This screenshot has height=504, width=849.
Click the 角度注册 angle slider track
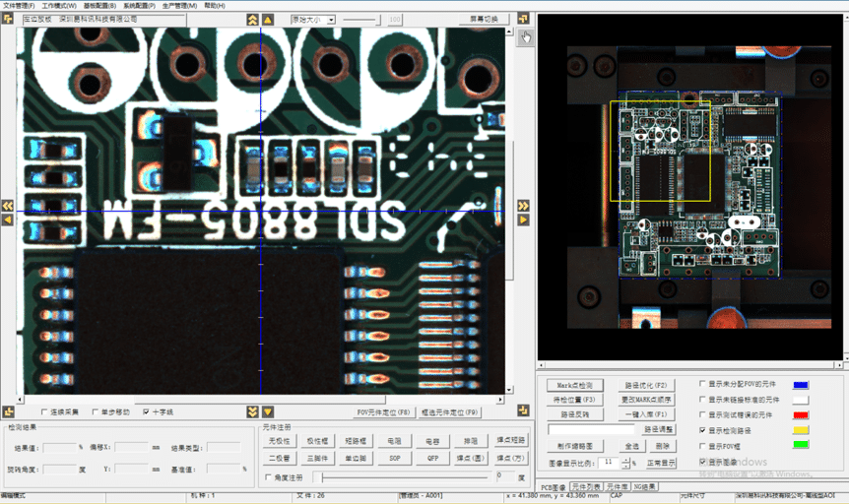point(404,477)
